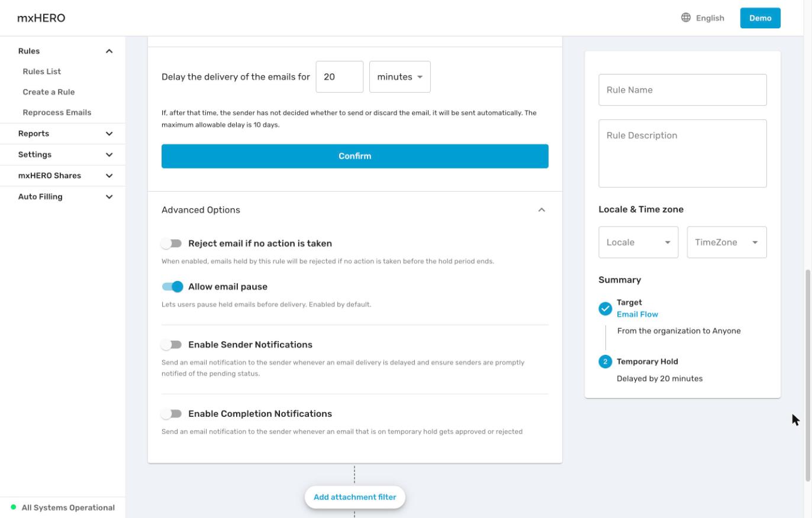Click the blue Confirm button
Image resolution: width=812 pixels, height=518 pixels.
(x=355, y=156)
